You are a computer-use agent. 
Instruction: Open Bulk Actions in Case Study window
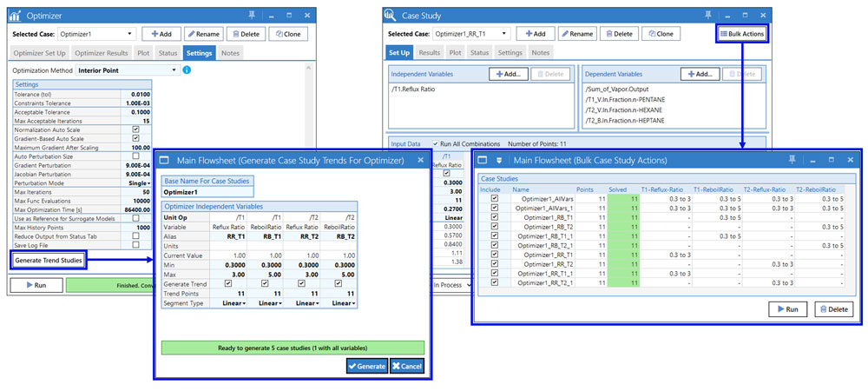click(742, 34)
